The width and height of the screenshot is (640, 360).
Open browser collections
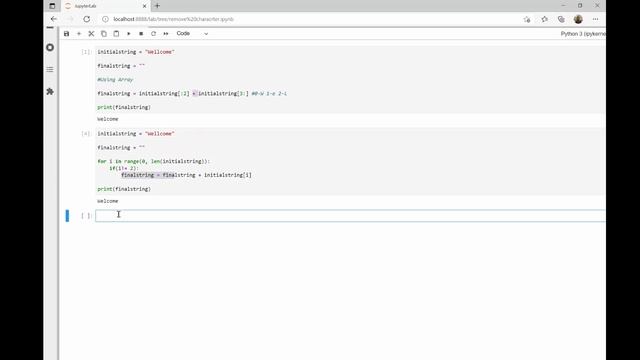point(561,19)
